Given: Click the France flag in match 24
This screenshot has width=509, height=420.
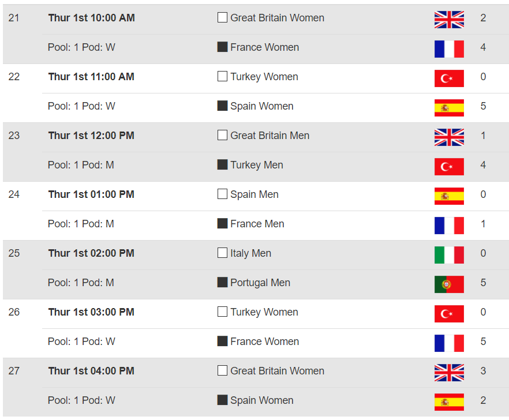Looking at the screenshot, I should click(x=449, y=226).
